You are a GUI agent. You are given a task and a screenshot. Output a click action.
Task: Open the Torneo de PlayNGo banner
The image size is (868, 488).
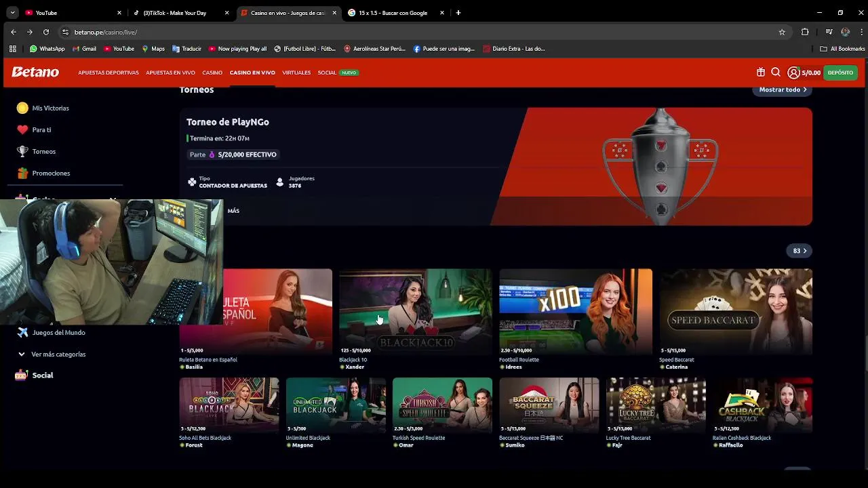click(496, 166)
